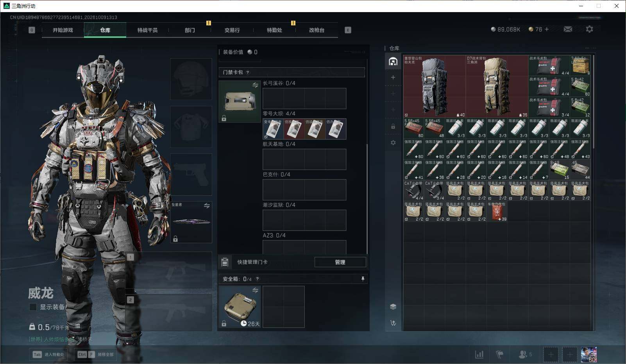Click the swap icon on the safe box
The image size is (626, 364).
(255, 290)
